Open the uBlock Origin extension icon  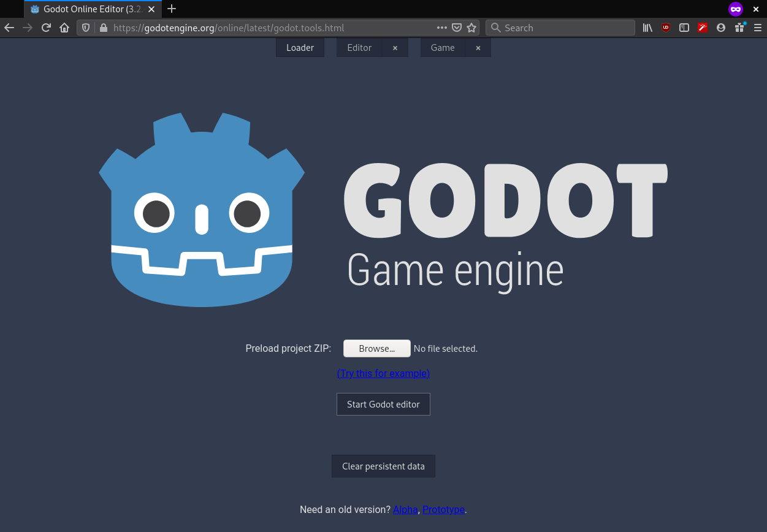pyautogui.click(x=666, y=28)
